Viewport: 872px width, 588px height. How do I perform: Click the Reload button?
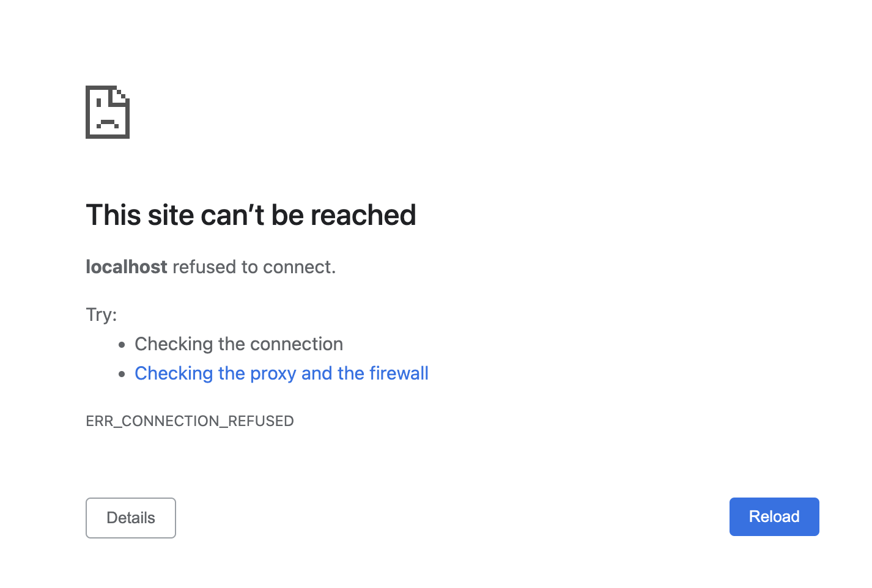(x=774, y=516)
